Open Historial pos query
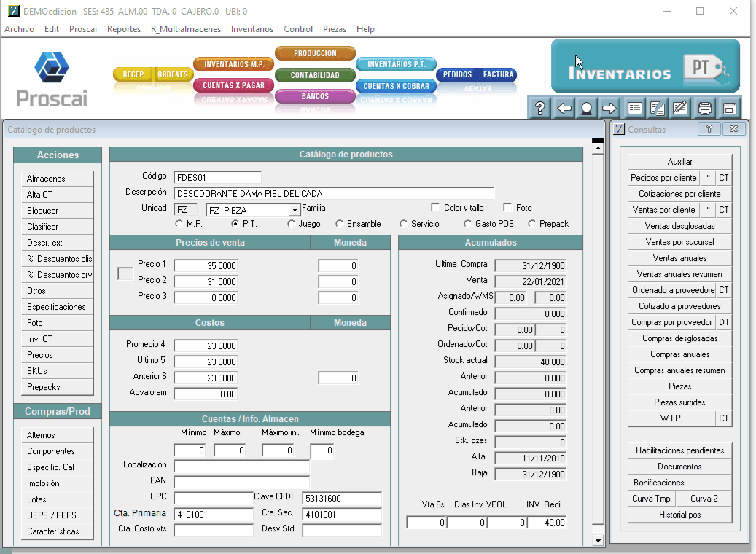Image resolution: width=756 pixels, height=554 pixels. (680, 515)
